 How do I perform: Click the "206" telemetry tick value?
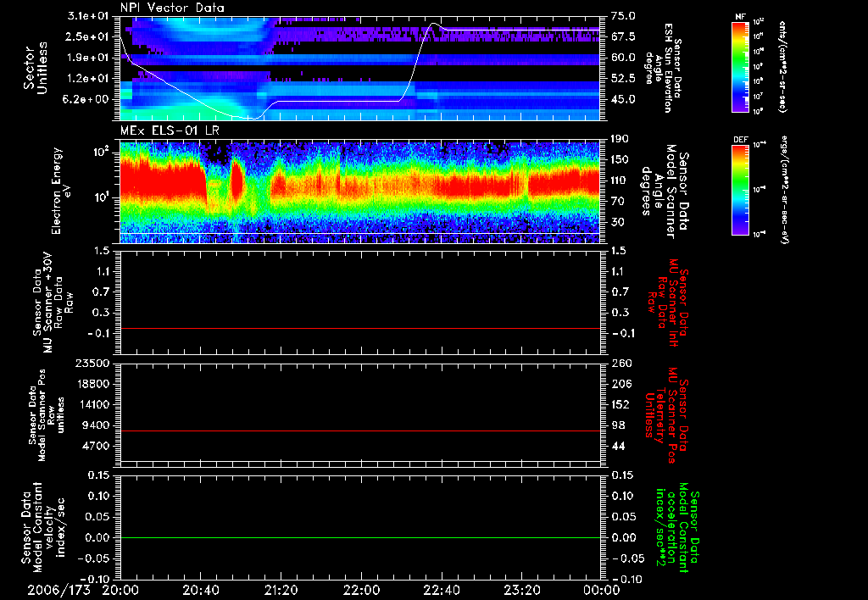(x=620, y=384)
